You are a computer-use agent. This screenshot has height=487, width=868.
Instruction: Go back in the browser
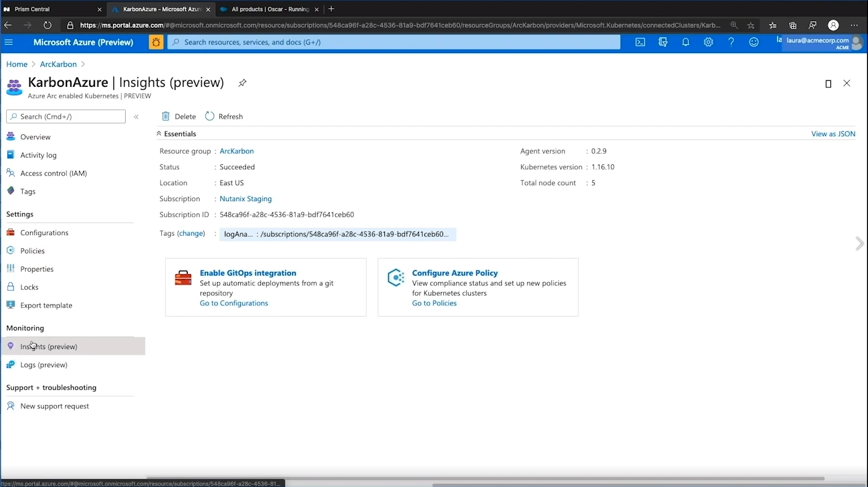coord(8,25)
